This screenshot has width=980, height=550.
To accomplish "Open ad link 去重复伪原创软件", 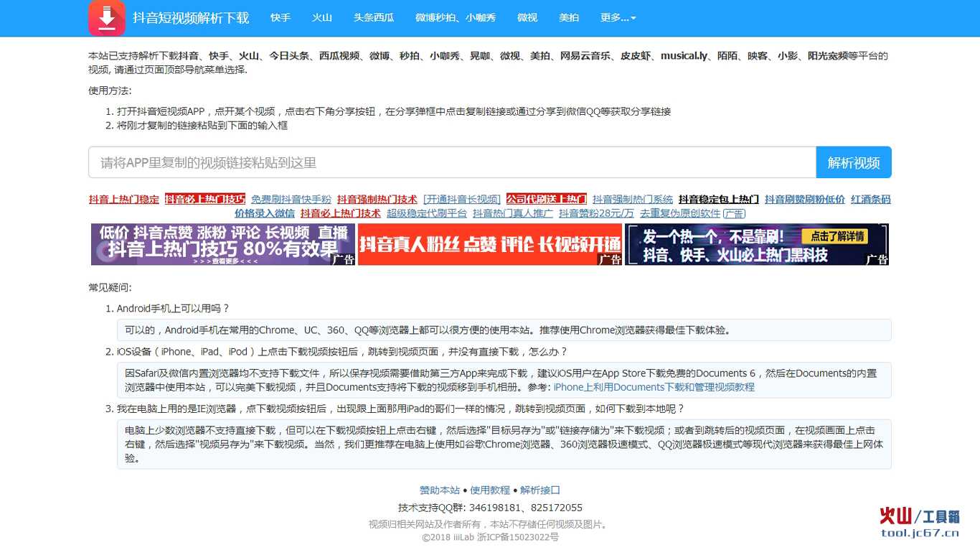I will pyautogui.click(x=680, y=213).
